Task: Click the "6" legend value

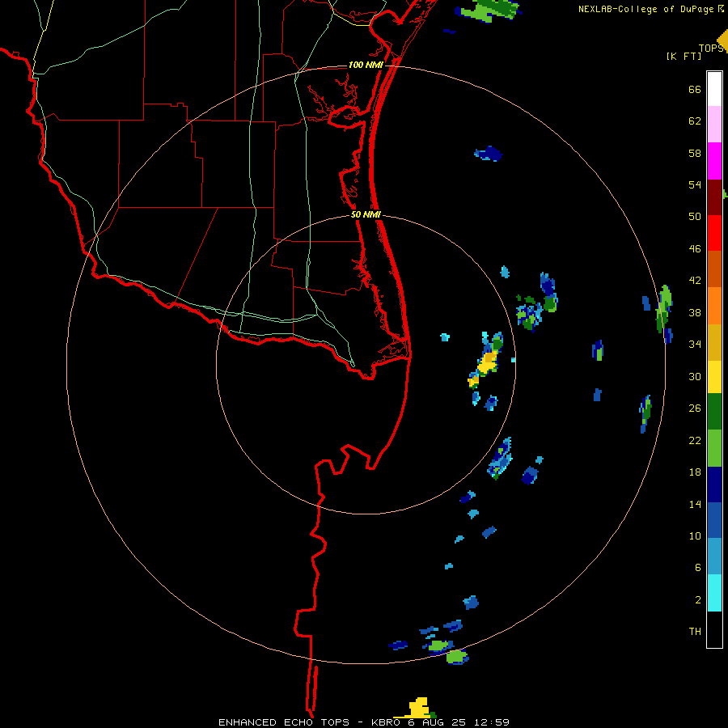Action: coord(698,568)
